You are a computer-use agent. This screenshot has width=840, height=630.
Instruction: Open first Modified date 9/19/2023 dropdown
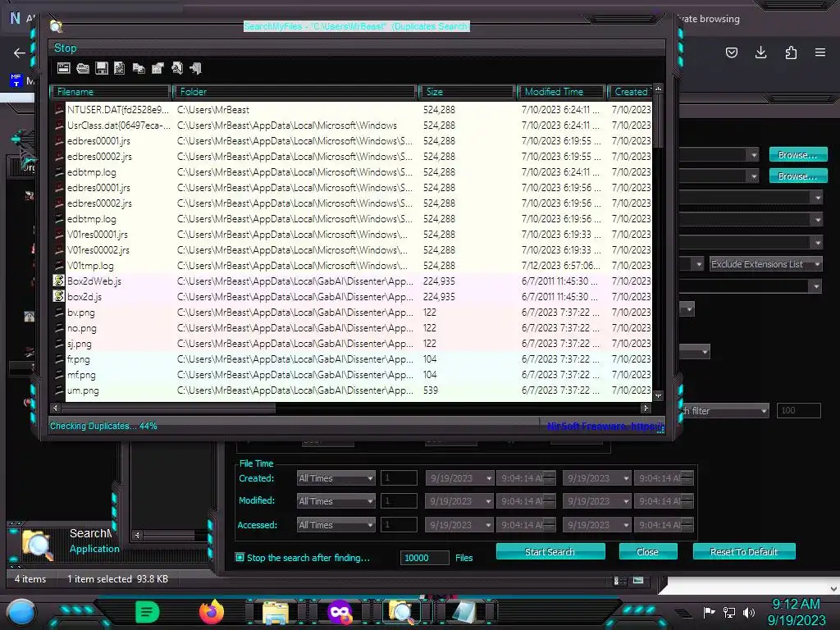(489, 501)
